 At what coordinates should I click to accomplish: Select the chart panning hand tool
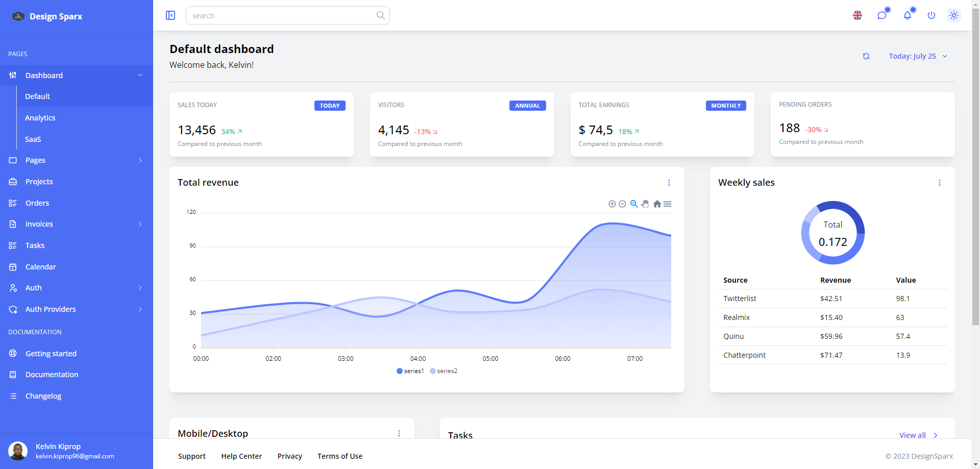tap(645, 204)
